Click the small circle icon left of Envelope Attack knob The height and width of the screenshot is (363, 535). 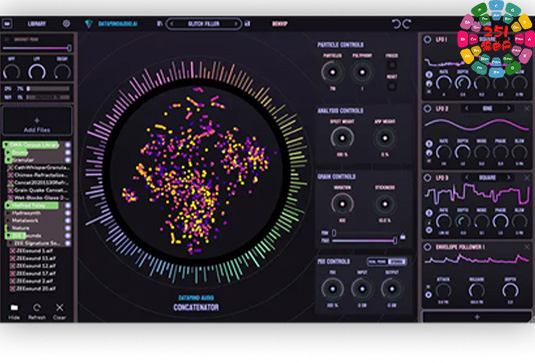point(429,294)
